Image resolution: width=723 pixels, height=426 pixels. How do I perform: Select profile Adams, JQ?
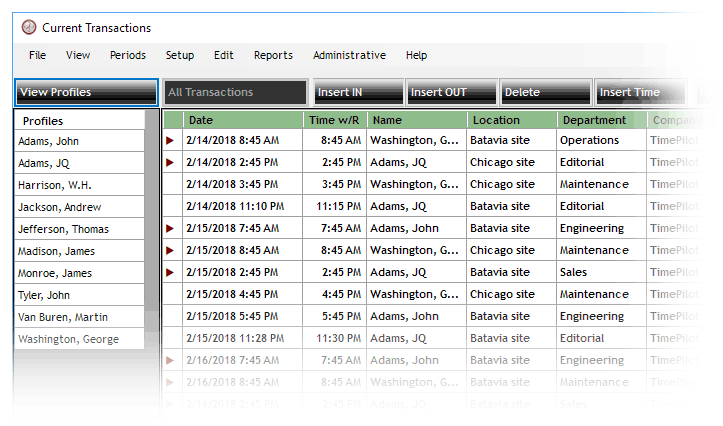(79, 163)
